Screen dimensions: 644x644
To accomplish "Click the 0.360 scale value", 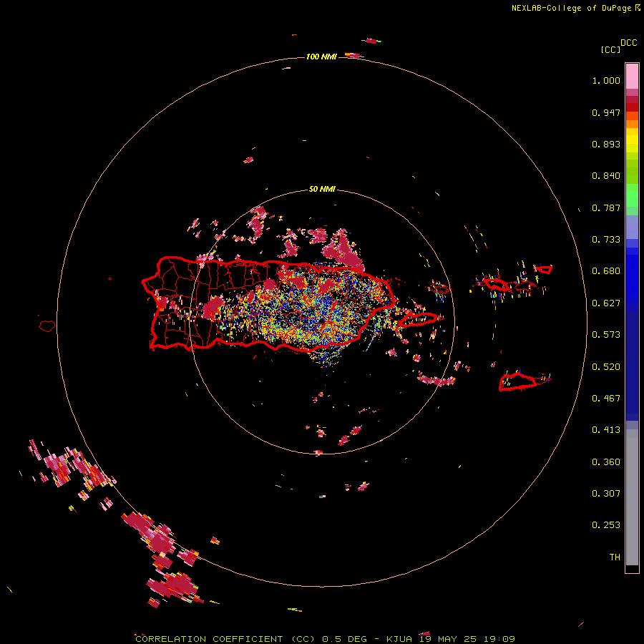I will (606, 462).
